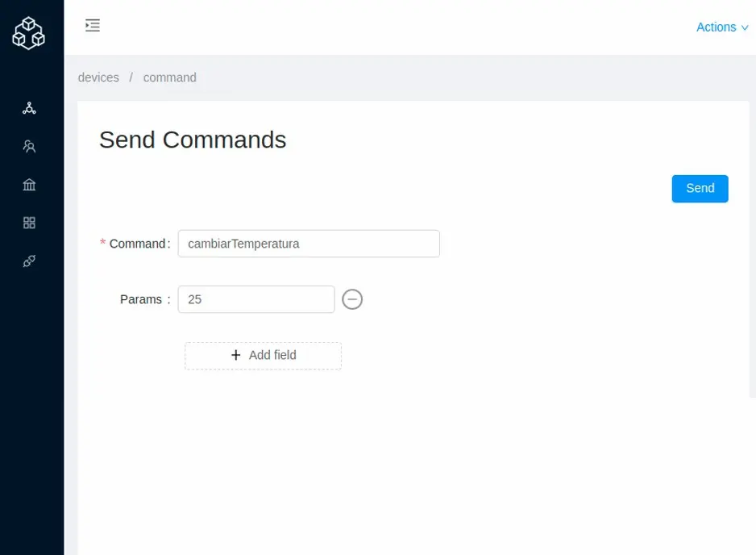Click the Send Commands page heading
The image size is (756, 555).
coord(193,140)
